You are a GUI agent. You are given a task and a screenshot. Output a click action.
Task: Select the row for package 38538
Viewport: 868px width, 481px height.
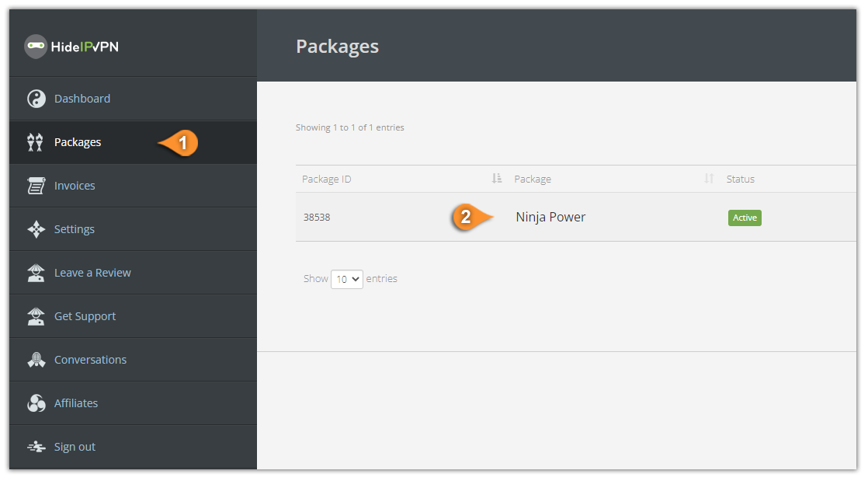tap(317, 218)
